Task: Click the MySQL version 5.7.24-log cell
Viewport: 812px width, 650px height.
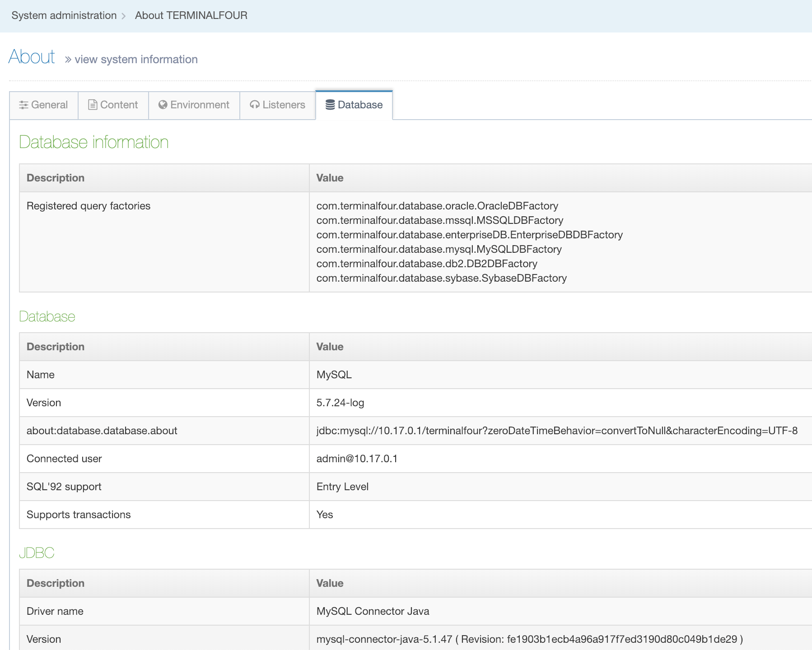Action: coord(340,403)
